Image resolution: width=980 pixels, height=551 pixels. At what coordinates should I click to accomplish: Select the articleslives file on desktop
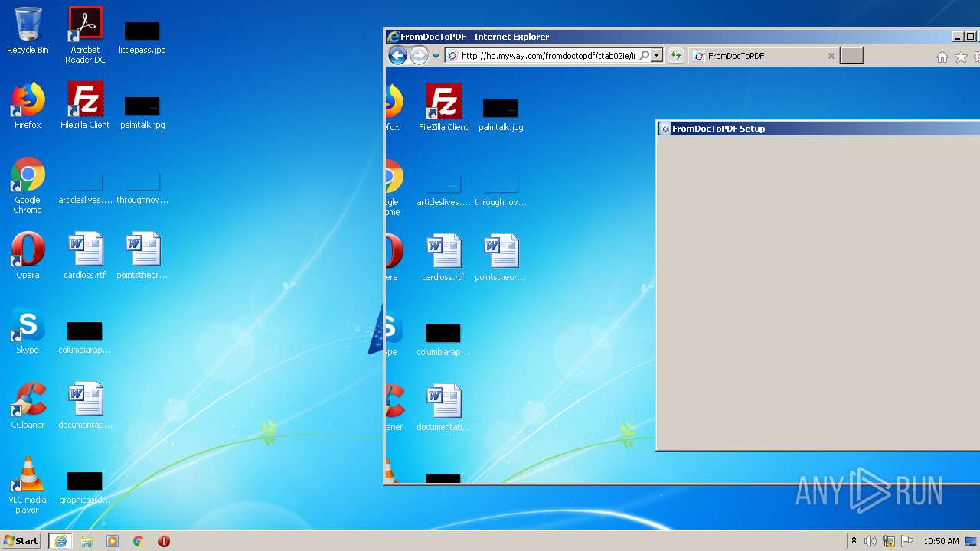pos(85,188)
